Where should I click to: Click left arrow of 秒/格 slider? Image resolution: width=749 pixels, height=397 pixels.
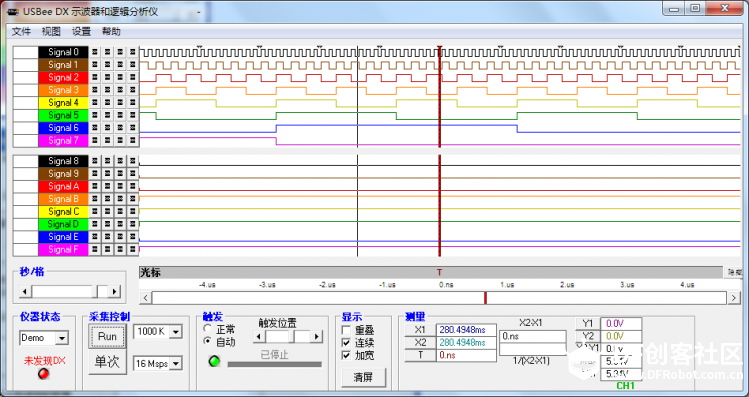(x=25, y=291)
